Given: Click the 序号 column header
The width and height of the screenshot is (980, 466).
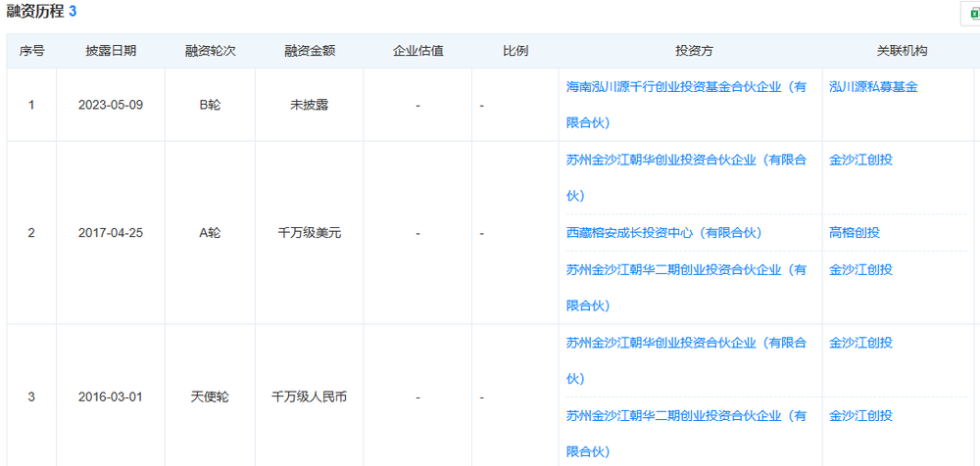Looking at the screenshot, I should (31, 51).
